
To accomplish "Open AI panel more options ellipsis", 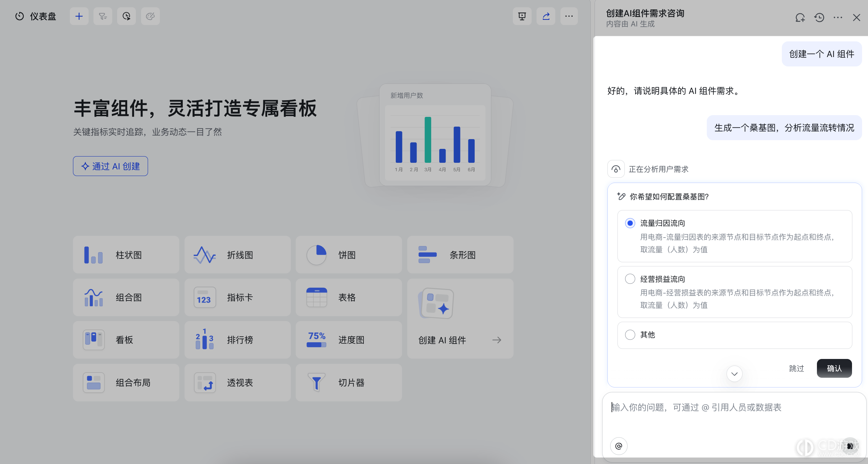I will click(838, 18).
